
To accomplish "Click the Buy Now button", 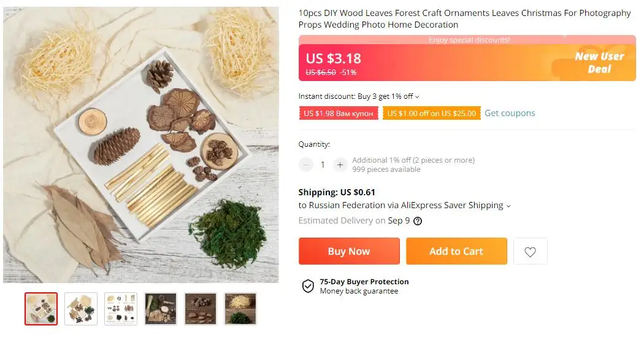I will (348, 251).
